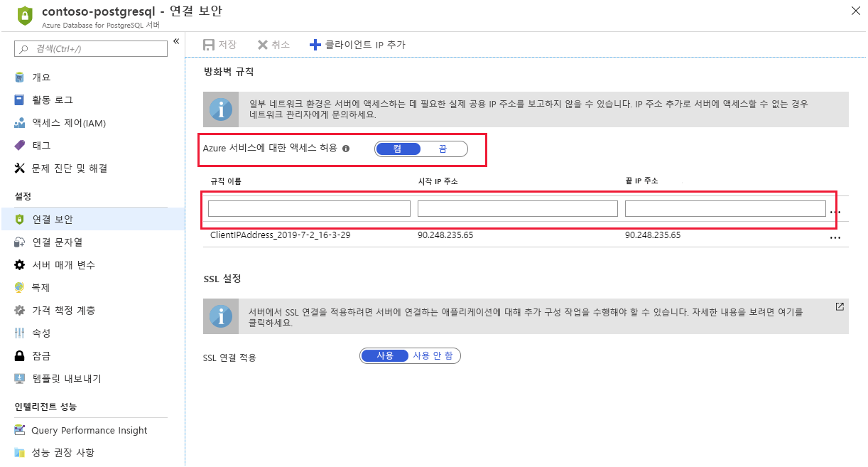Collapse the sidebar with the double chevron
Image resolution: width=868 pixels, height=467 pixels.
[176, 41]
